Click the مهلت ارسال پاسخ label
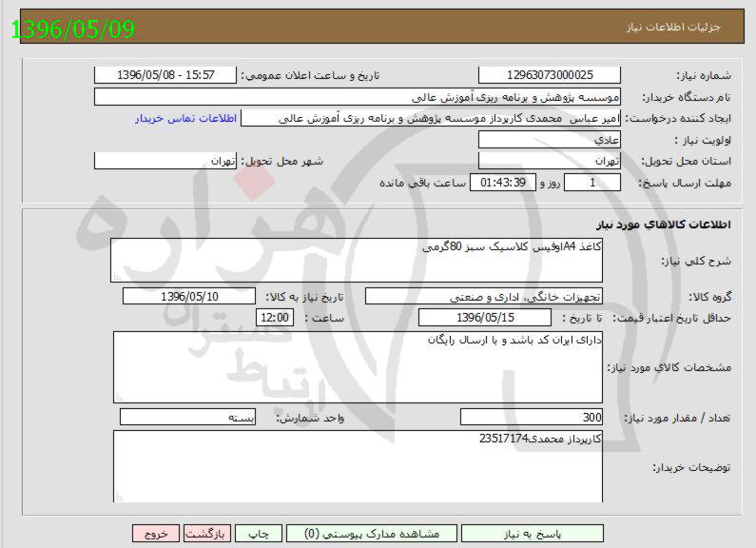Viewport: 756px width, 548px height. point(685,183)
